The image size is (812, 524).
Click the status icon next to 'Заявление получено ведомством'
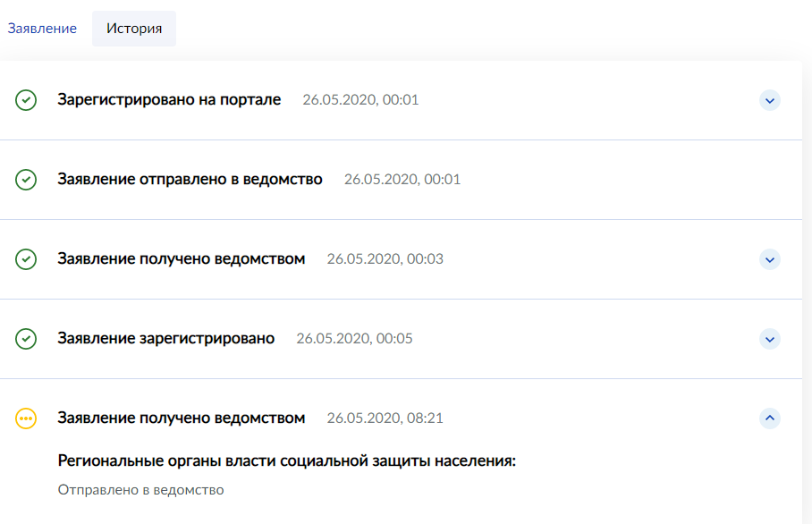coord(27,258)
